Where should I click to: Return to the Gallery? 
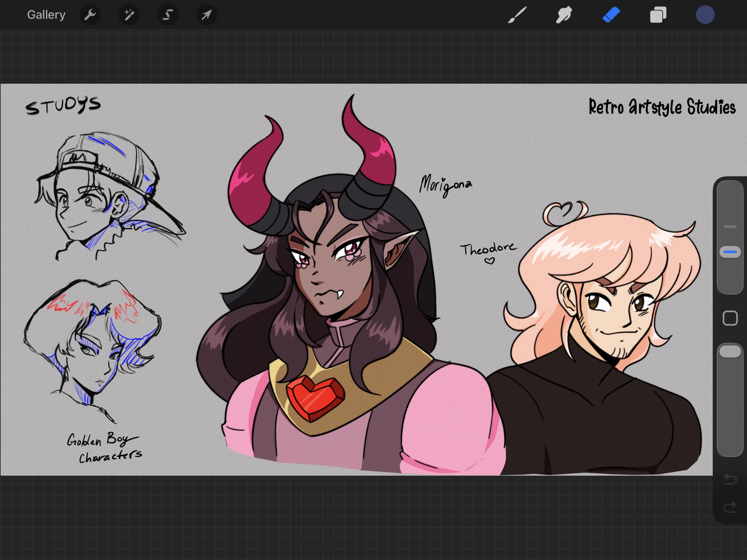(46, 15)
